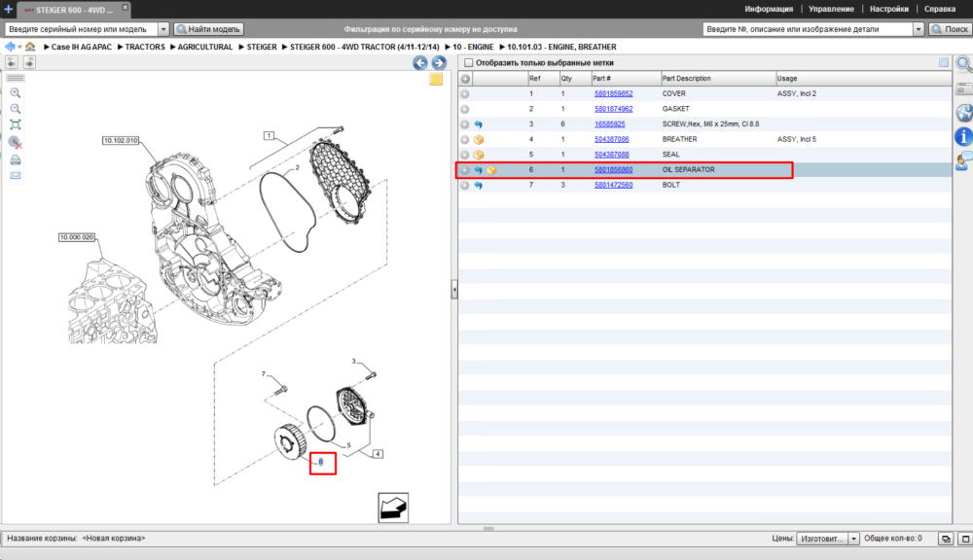Zoom in on the parts diagram
Viewport: 973px width, 560px height.
point(16,93)
